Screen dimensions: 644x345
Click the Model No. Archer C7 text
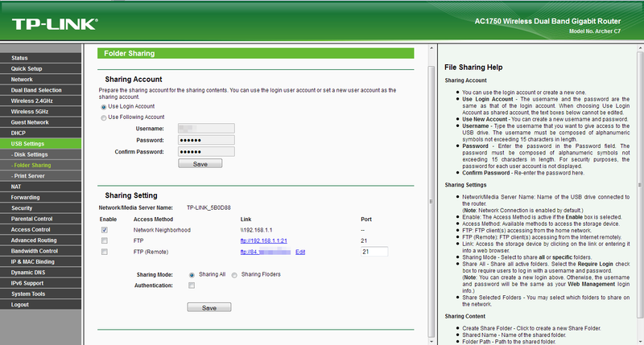pyautogui.click(x=595, y=31)
